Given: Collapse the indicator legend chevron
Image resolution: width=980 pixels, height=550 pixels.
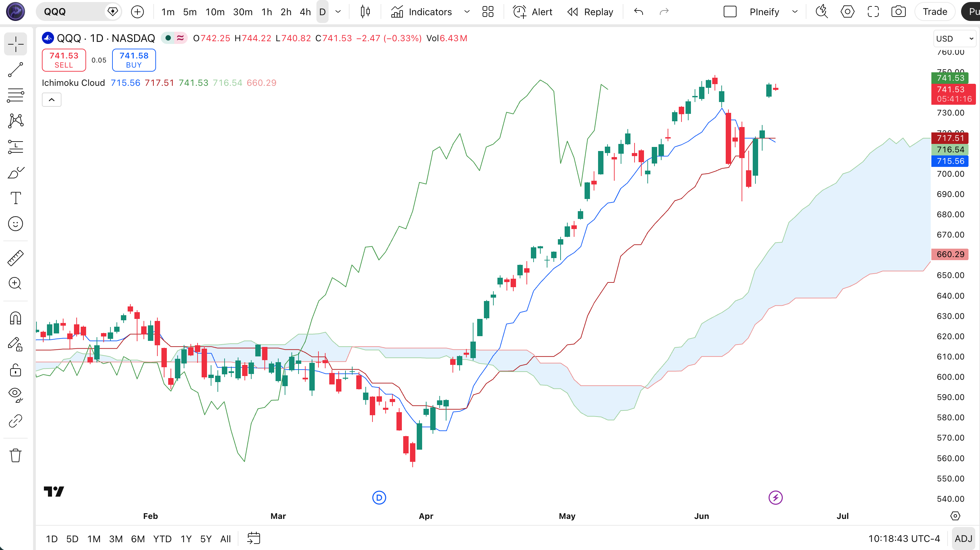Looking at the screenshot, I should pos(52,100).
